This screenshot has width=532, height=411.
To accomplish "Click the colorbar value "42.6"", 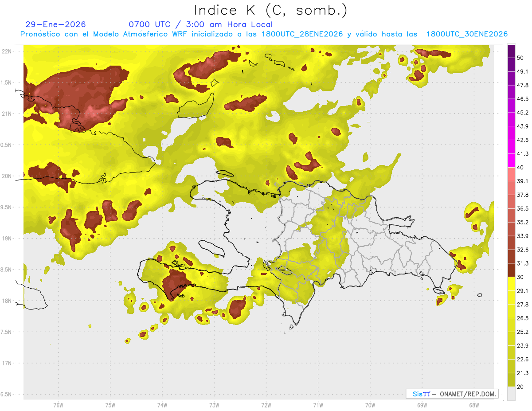I will [523, 140].
